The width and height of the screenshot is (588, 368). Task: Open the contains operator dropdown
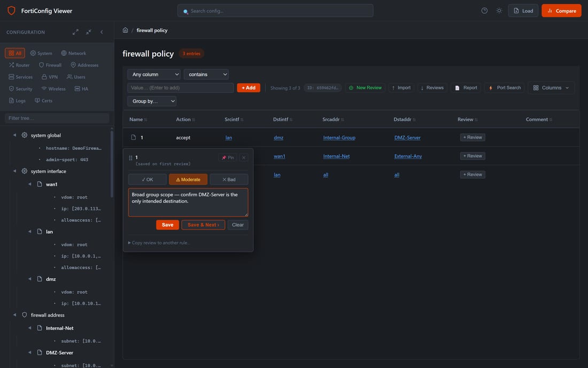(x=206, y=74)
